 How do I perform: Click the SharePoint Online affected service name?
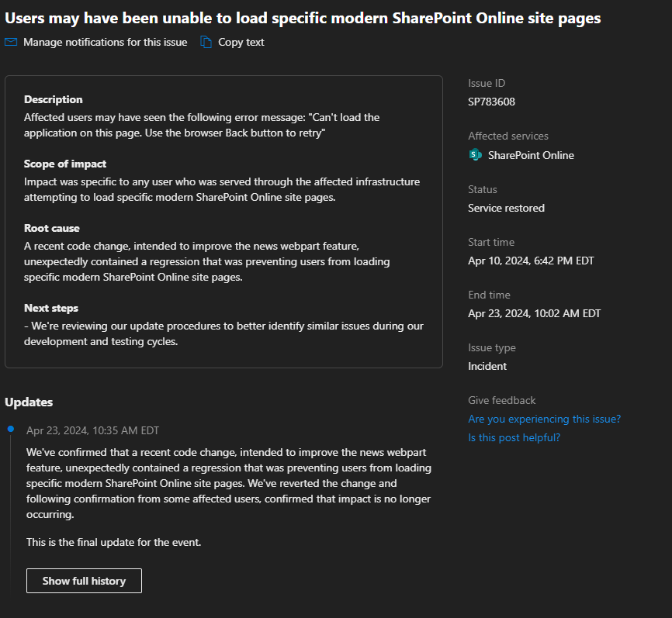[x=531, y=155]
